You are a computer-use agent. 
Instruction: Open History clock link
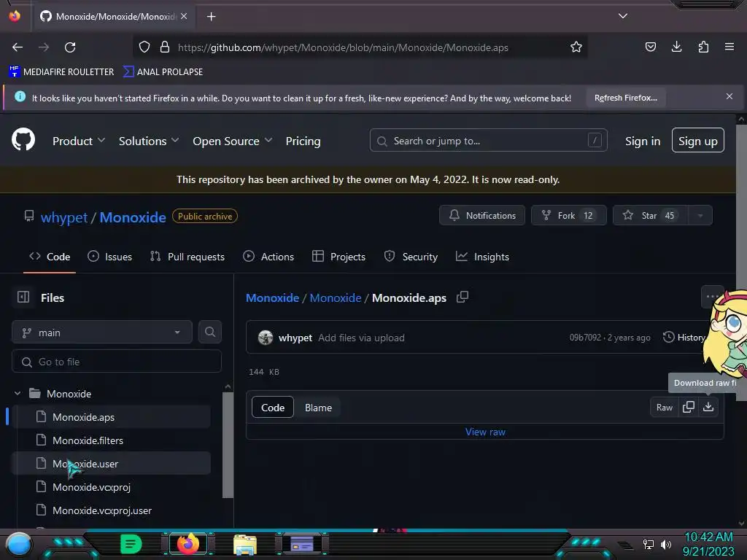point(684,337)
